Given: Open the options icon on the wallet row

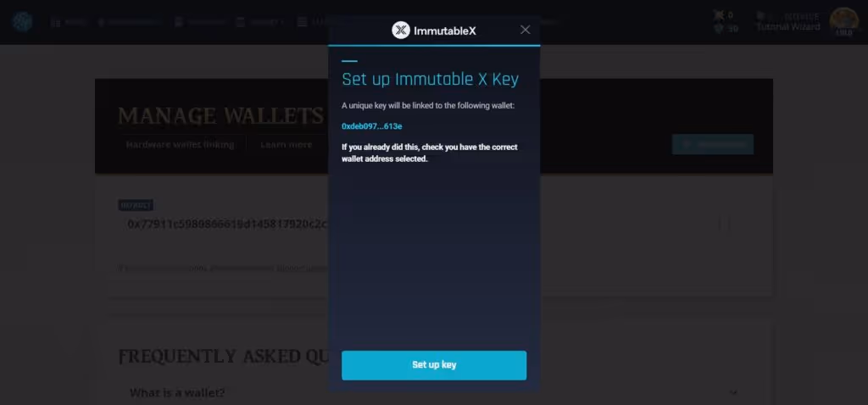Looking at the screenshot, I should click(x=723, y=224).
